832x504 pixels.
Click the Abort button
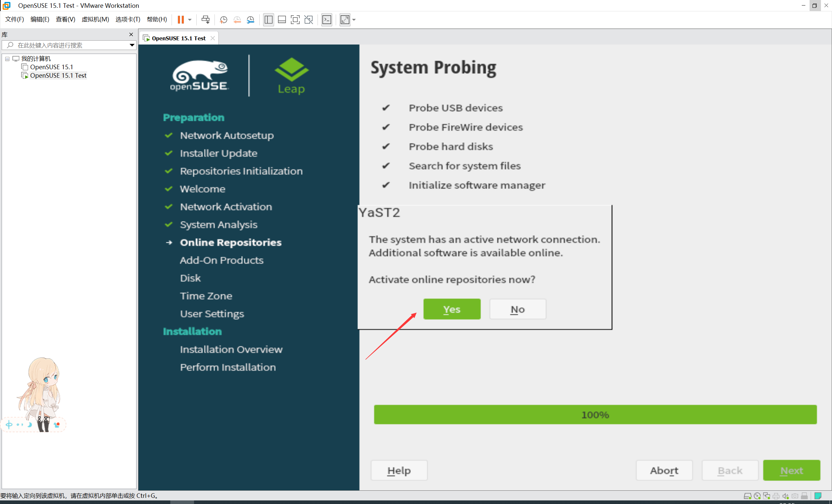tap(664, 470)
